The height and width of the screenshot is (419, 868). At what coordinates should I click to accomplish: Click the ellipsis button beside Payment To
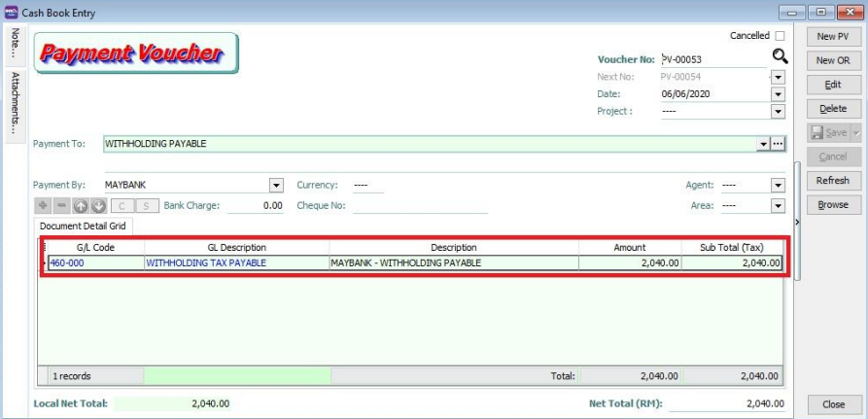pyautogui.click(x=778, y=144)
